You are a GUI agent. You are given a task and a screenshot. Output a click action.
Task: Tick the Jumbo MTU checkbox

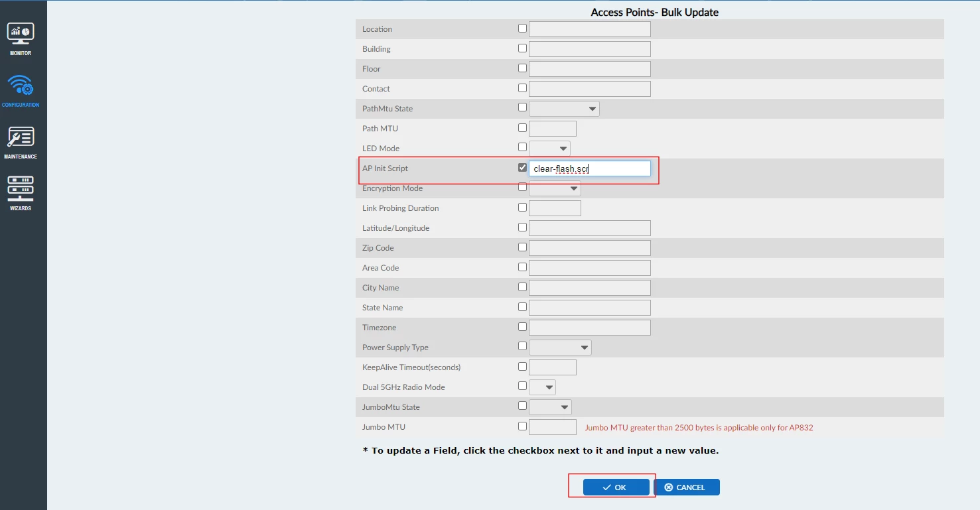coord(522,426)
